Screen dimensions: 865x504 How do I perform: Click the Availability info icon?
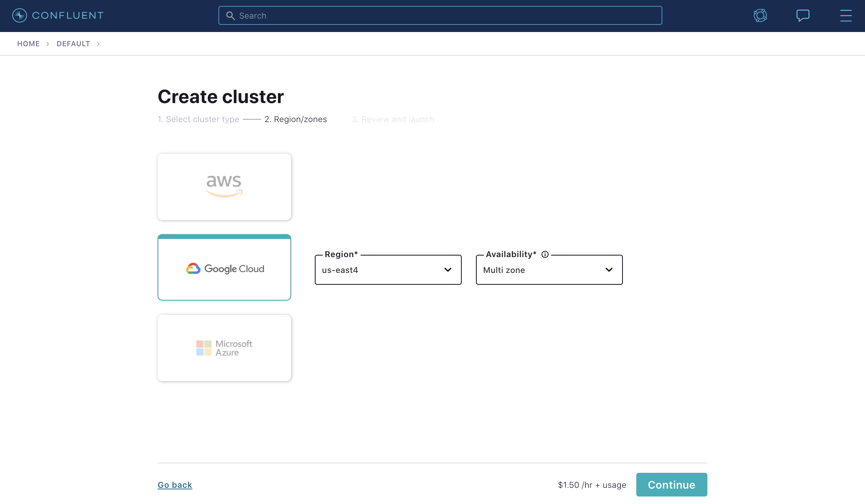(x=545, y=254)
